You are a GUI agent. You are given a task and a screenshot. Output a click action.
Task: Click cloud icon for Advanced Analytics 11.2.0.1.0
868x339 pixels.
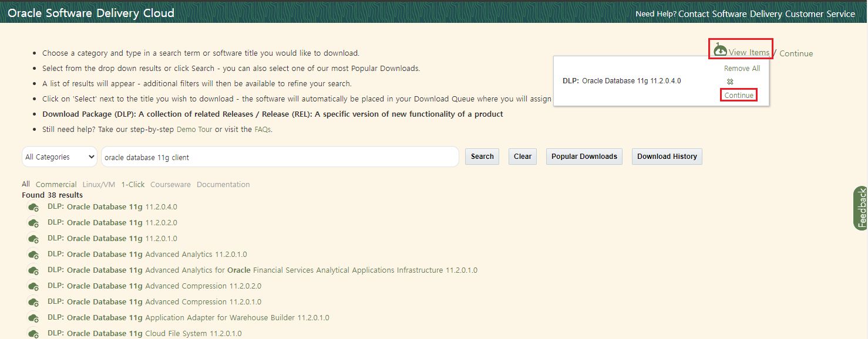[x=33, y=255]
